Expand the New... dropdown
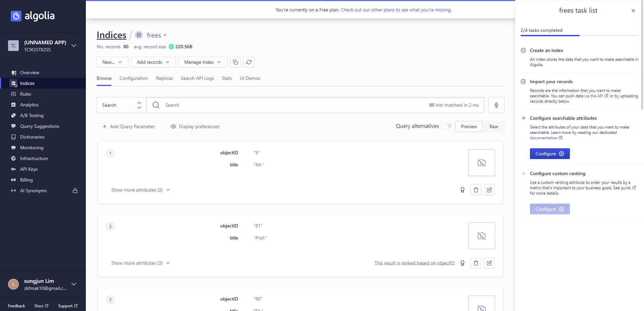Image resolution: width=644 pixels, height=311 pixels. click(112, 62)
